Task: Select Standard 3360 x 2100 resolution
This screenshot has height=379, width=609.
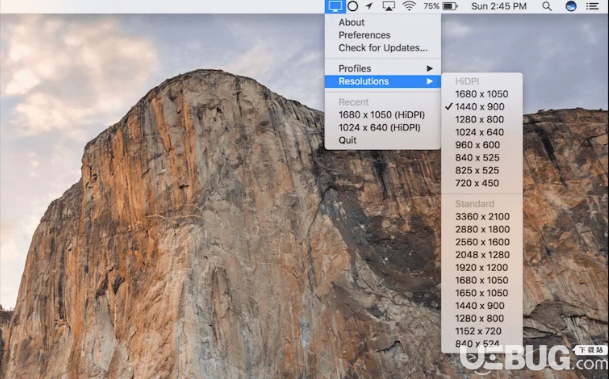Action: (482, 217)
